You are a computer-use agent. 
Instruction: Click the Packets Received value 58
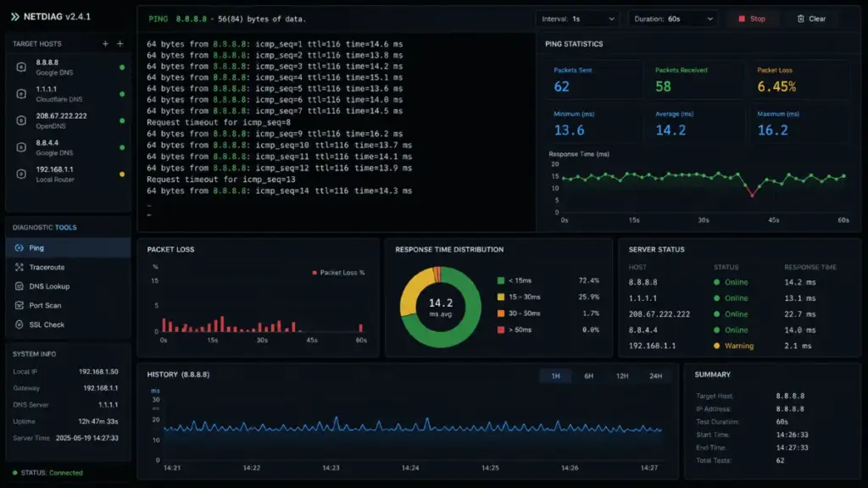[663, 87]
